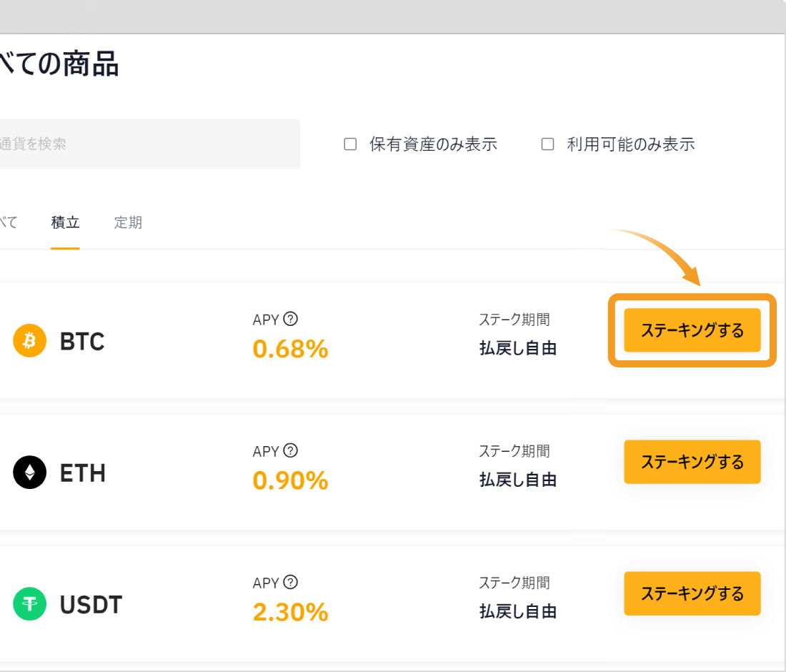Click ステーキングする button in ETH row
Image resolution: width=786 pixels, height=672 pixels.
click(x=692, y=462)
